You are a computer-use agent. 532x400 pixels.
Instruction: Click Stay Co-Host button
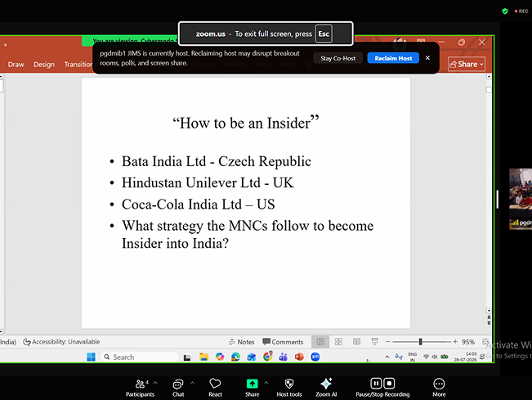click(338, 58)
